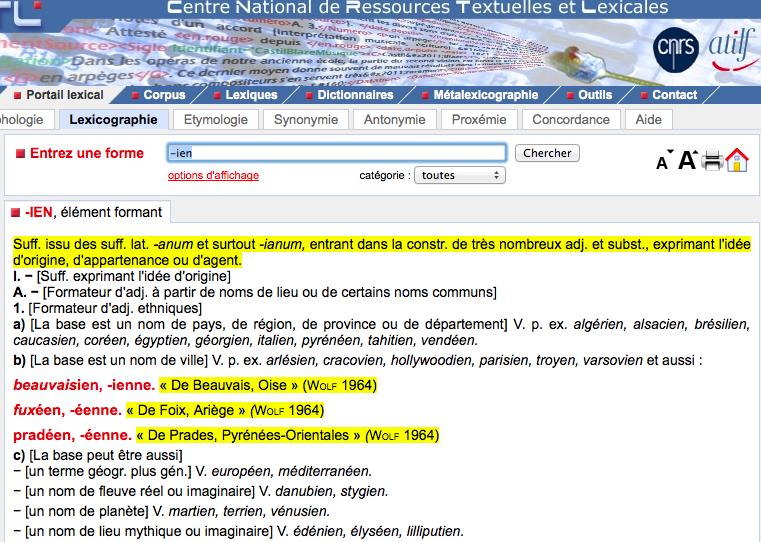Open the catégorie dropdown set to toutes

460,175
